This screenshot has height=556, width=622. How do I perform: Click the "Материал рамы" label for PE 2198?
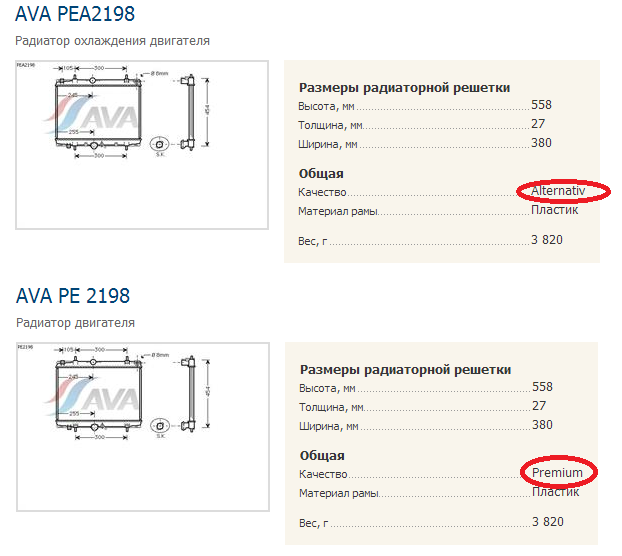click(339, 493)
